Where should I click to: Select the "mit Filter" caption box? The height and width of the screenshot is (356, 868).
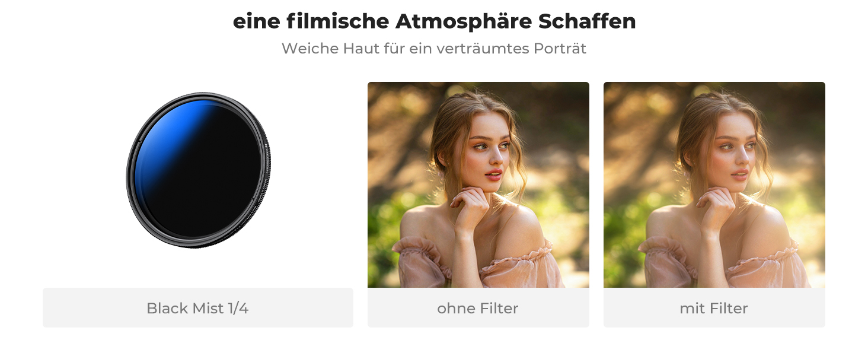[x=714, y=308]
